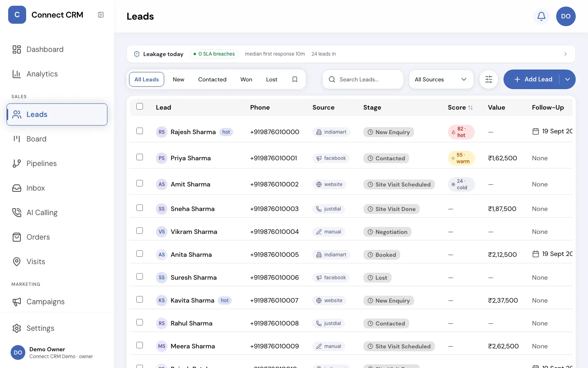
Task: Click VS avatar of Vikram Sharma
Action: [162, 232]
